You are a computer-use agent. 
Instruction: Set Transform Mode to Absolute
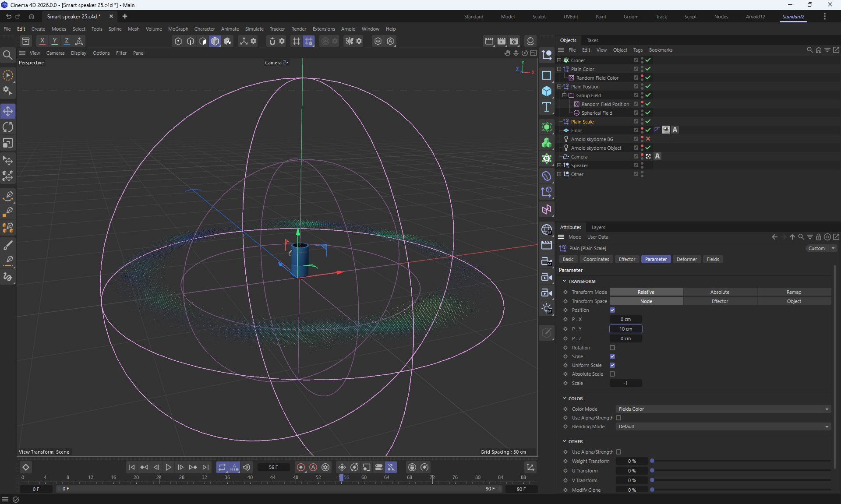pos(720,292)
